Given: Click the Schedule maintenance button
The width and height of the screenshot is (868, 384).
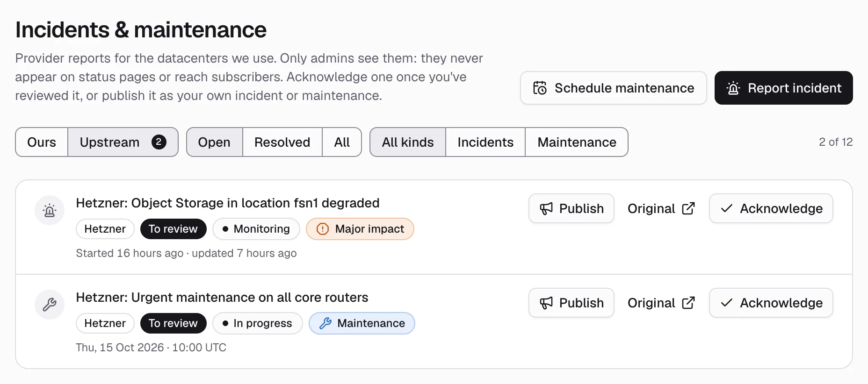Looking at the screenshot, I should pos(614,88).
